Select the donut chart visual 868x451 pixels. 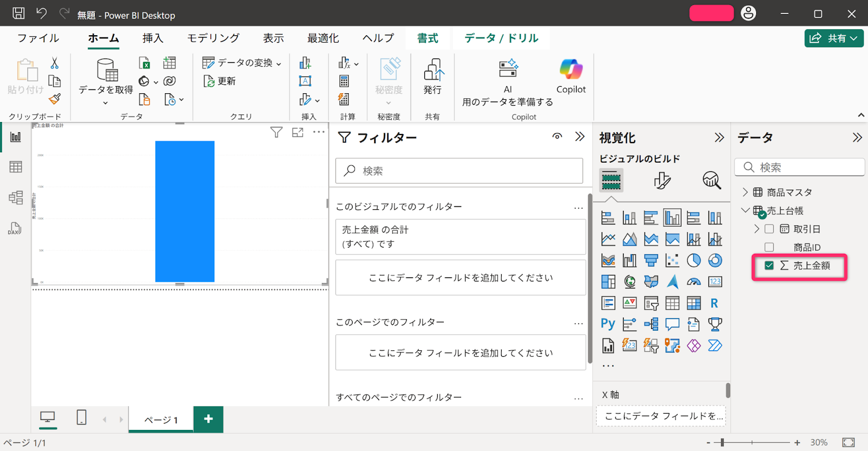tap(715, 260)
